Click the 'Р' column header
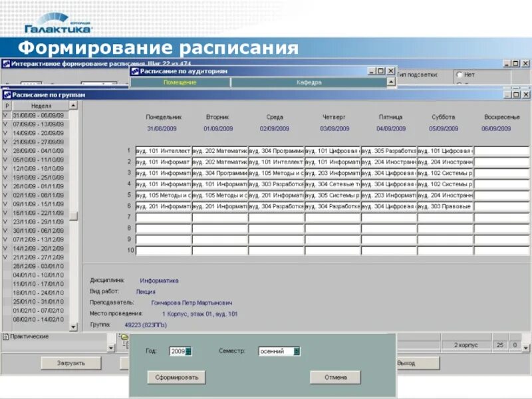The width and height of the screenshot is (532, 399). pyautogui.click(x=7, y=106)
